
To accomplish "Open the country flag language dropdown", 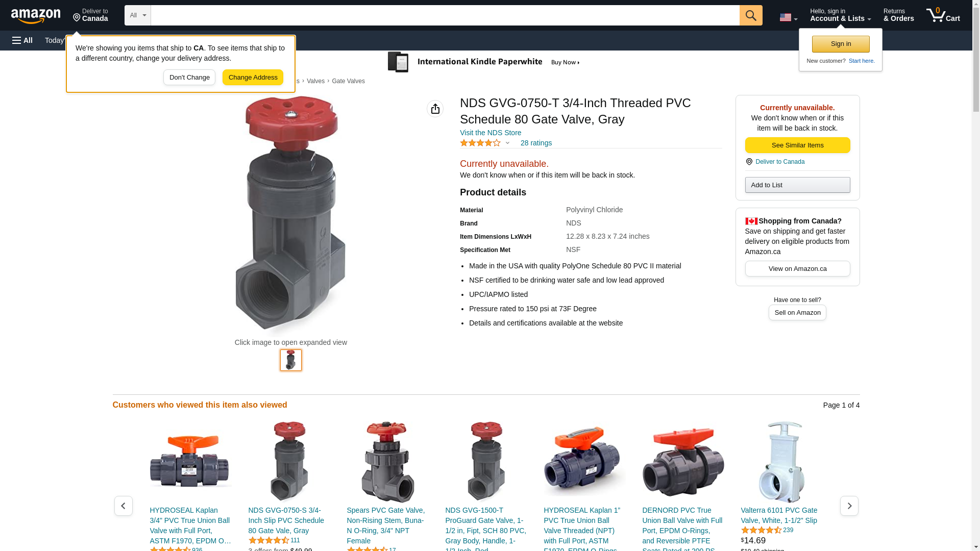I will tap(788, 17).
